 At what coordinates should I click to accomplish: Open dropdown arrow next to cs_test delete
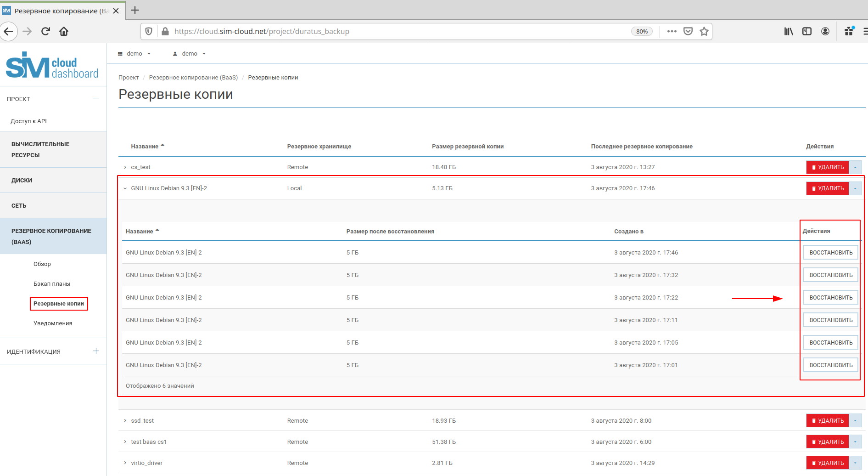[x=855, y=167]
